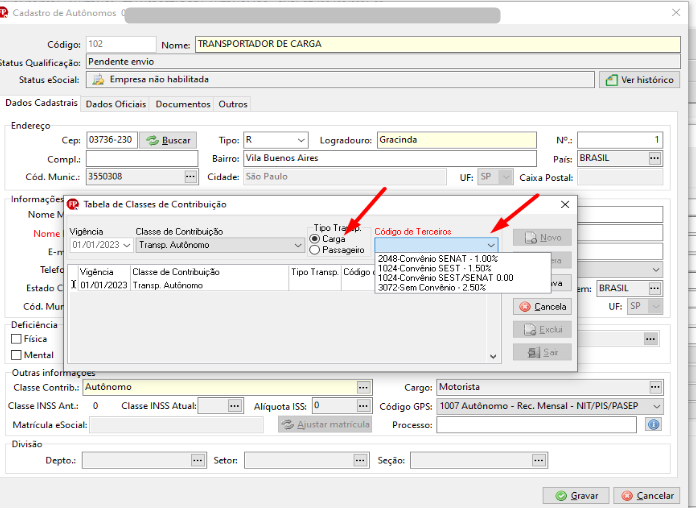Click the Novo button in dialog
The width and height of the screenshot is (696, 514).
[542, 238]
